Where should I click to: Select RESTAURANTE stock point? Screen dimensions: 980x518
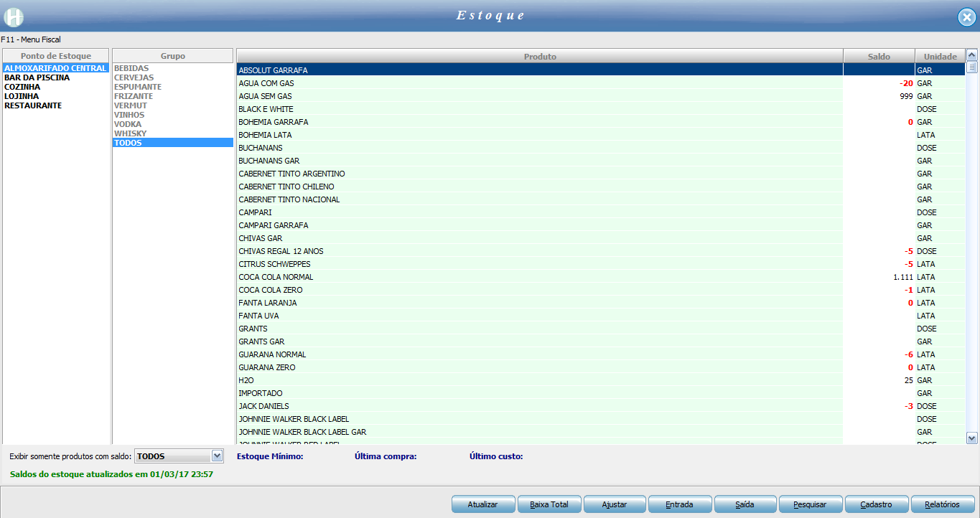(x=55, y=105)
